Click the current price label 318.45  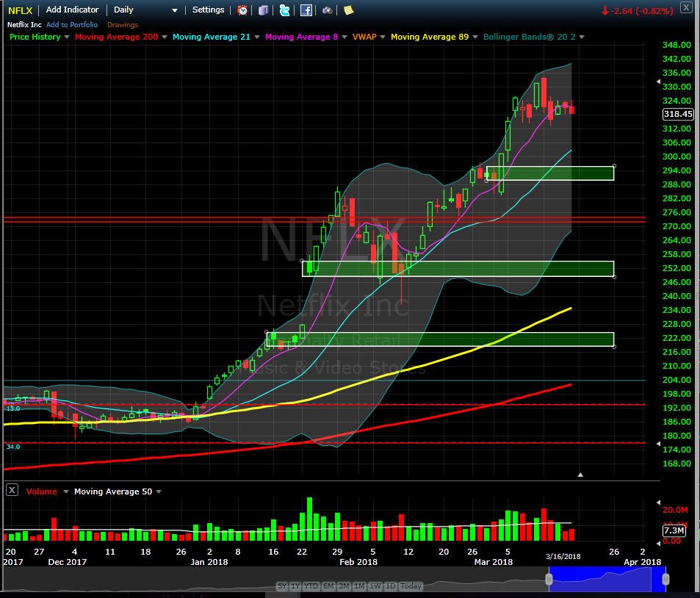(x=678, y=114)
